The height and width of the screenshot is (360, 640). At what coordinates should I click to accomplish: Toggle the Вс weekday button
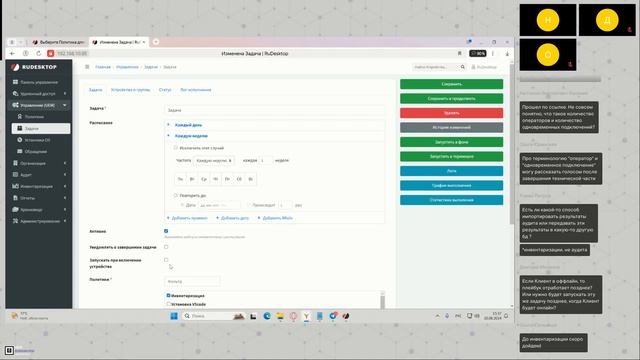coord(251,179)
